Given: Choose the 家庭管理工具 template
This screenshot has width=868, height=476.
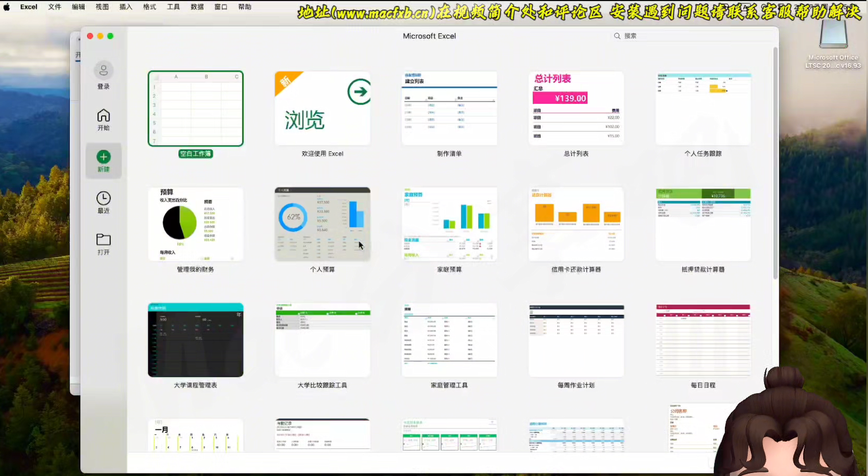Looking at the screenshot, I should tap(449, 340).
